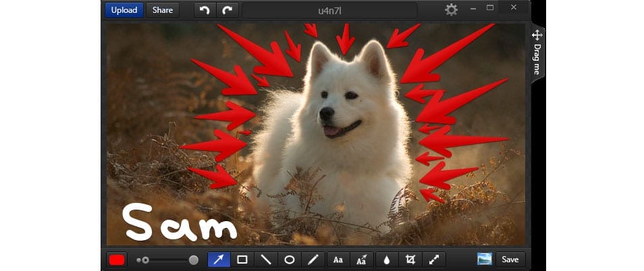Open settings with the gear icon

(x=451, y=10)
